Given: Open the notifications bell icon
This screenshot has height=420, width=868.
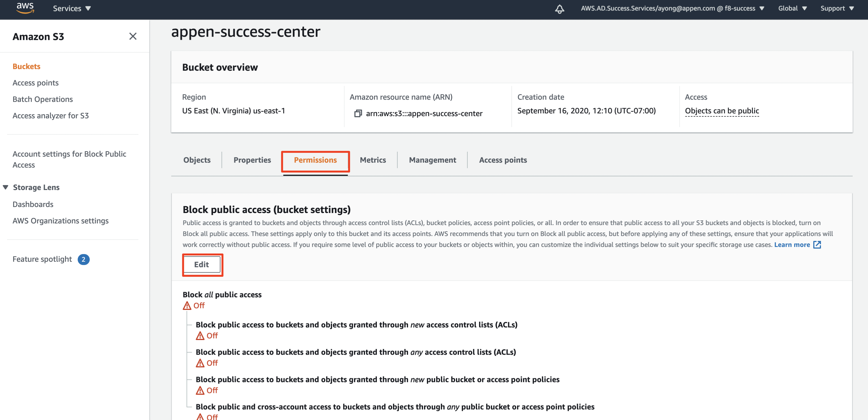Looking at the screenshot, I should 559,9.
